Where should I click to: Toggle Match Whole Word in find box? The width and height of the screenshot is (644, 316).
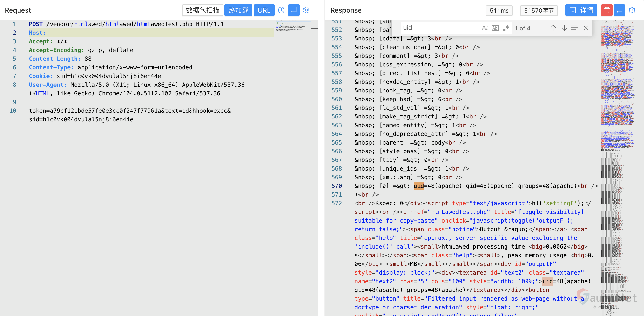(495, 28)
